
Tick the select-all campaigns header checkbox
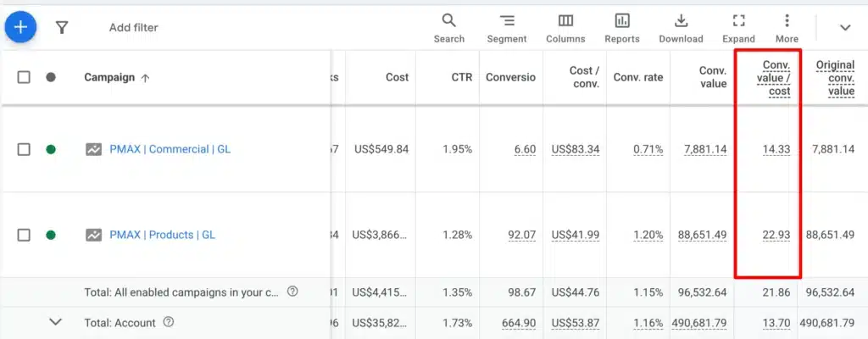(x=24, y=78)
